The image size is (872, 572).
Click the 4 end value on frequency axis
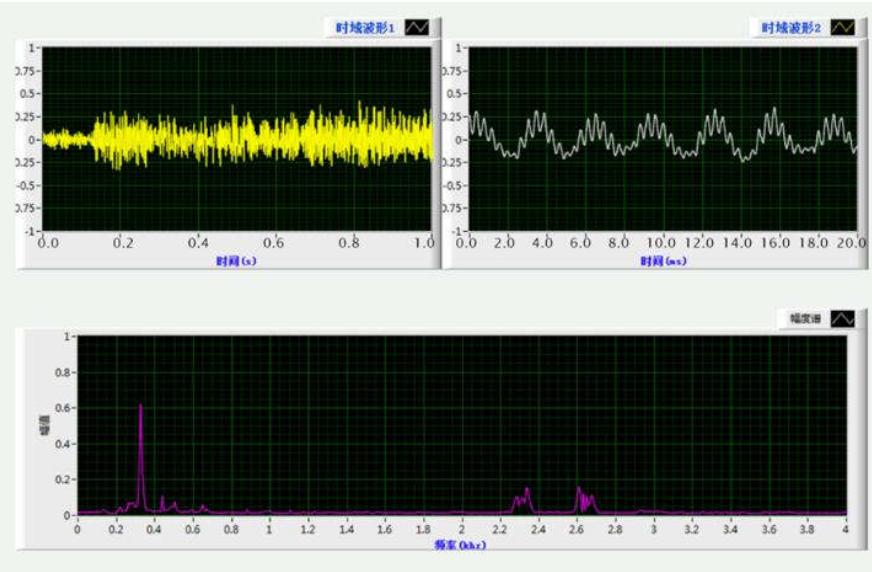pos(845,528)
